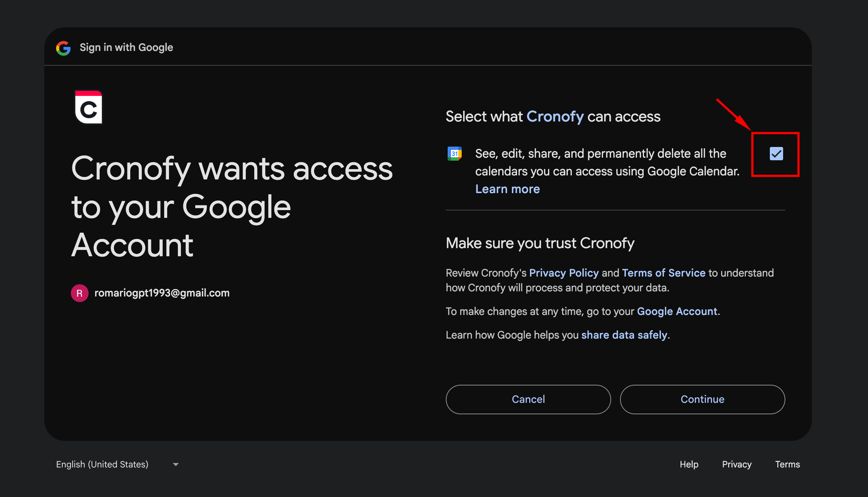Open the Google Account link

677,311
